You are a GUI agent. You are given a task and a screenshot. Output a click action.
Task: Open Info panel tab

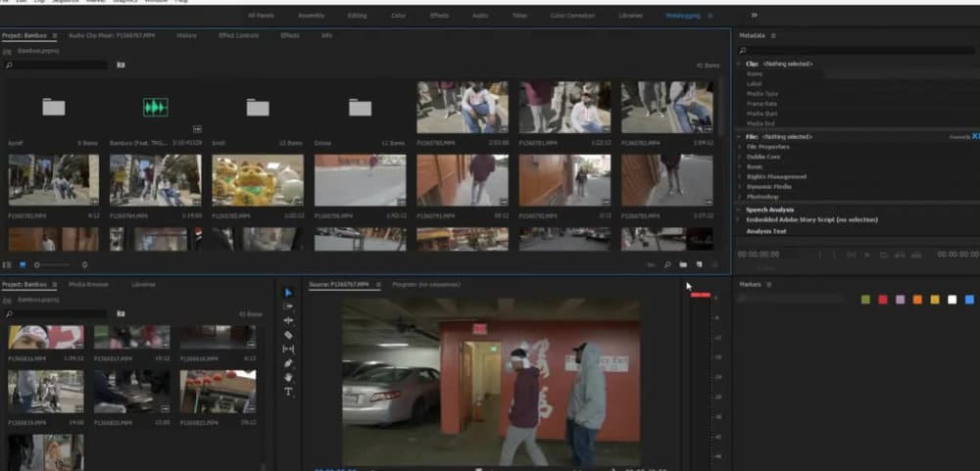point(327,35)
